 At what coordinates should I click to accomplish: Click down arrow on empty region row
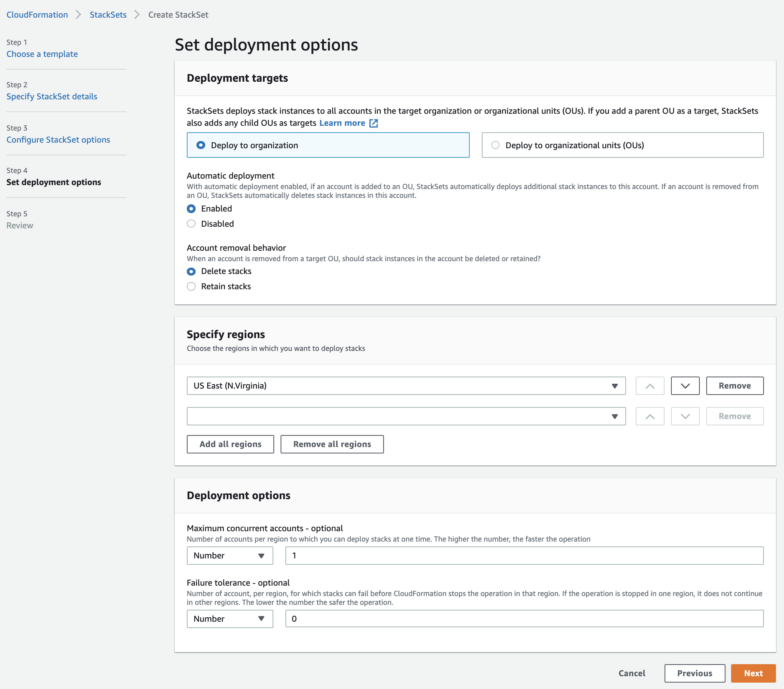(685, 416)
